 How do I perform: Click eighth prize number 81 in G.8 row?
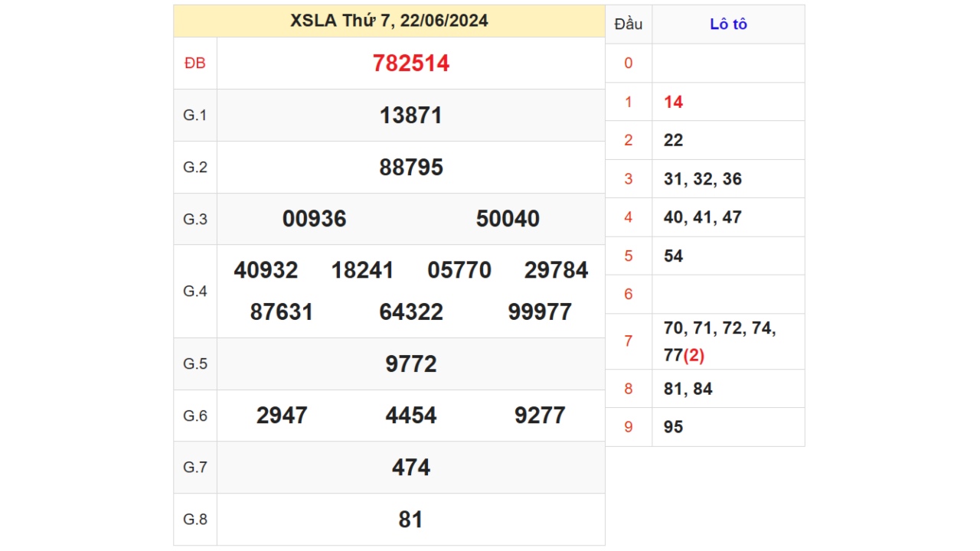pyautogui.click(x=411, y=520)
